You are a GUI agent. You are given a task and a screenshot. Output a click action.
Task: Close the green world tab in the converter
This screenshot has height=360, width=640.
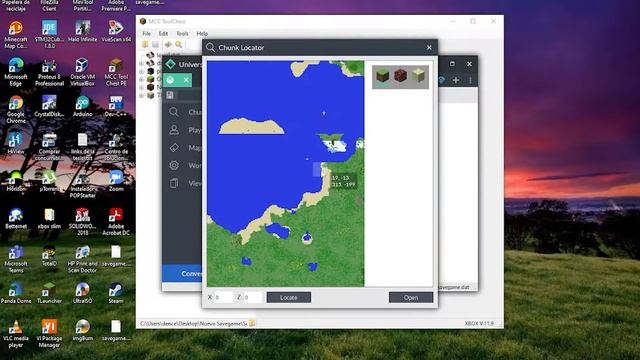coord(186,80)
